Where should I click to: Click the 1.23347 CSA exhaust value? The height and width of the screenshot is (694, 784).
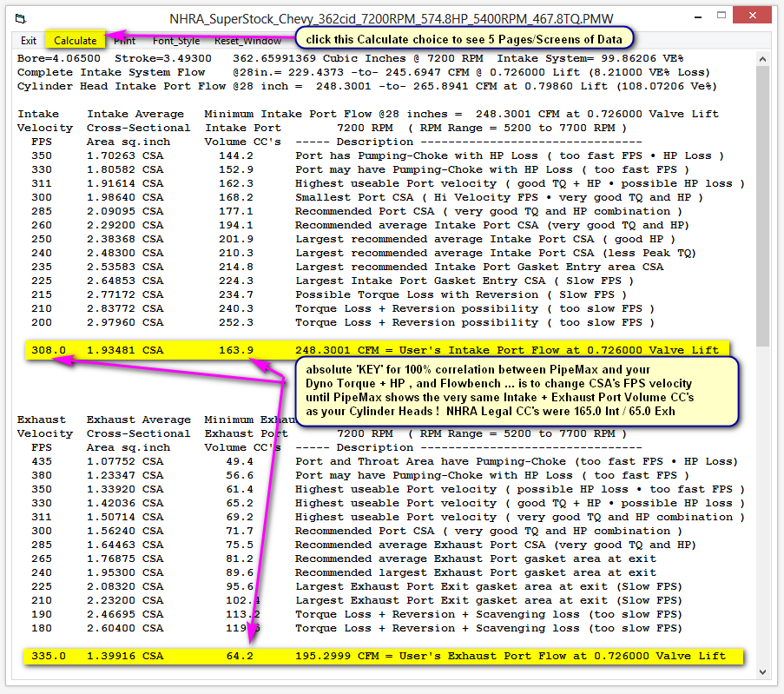pyautogui.click(x=125, y=475)
